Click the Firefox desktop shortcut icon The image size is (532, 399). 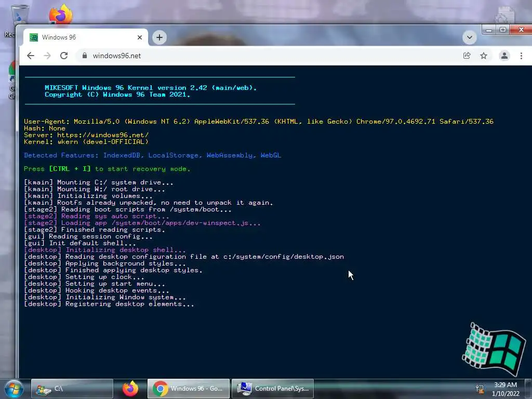60,15
